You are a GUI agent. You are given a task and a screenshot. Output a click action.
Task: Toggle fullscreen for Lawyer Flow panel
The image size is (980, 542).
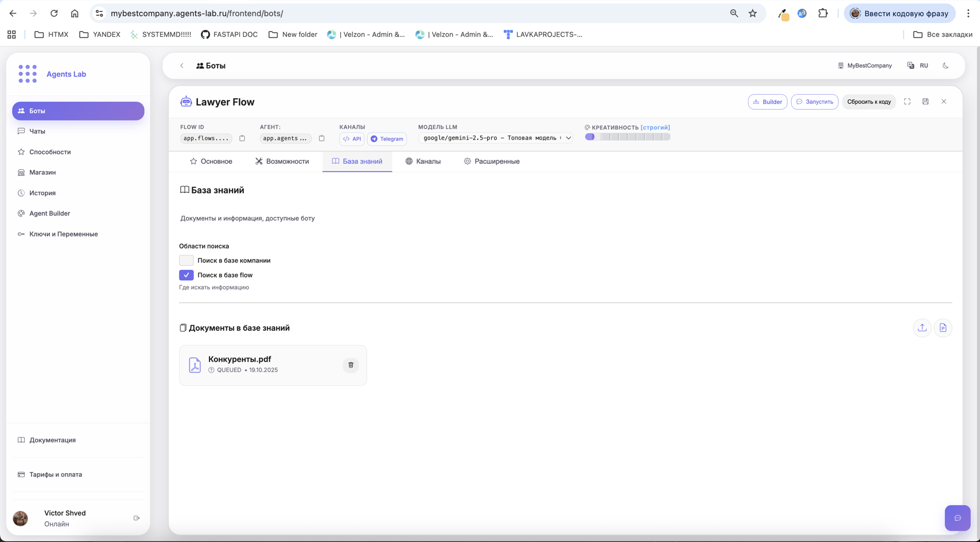[x=907, y=102]
